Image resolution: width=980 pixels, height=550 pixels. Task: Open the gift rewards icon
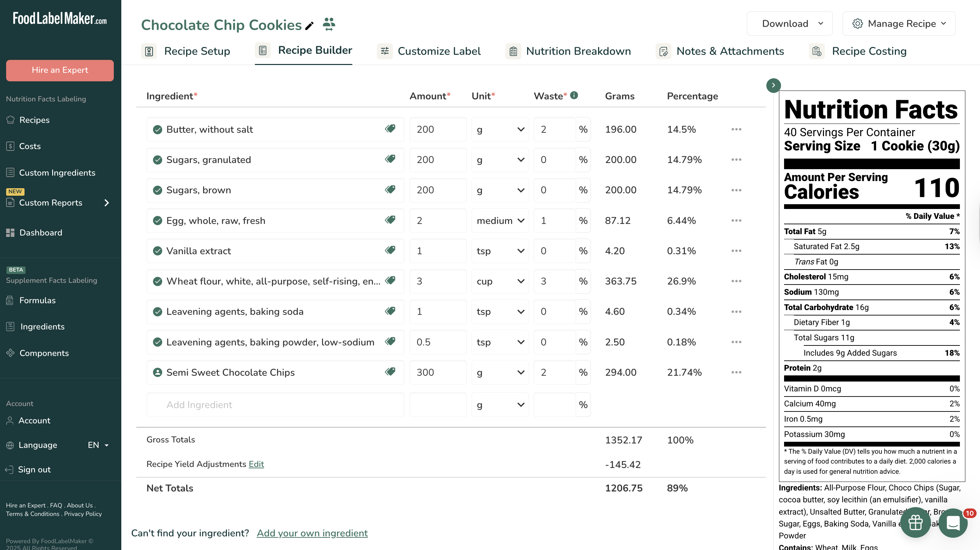tap(915, 523)
